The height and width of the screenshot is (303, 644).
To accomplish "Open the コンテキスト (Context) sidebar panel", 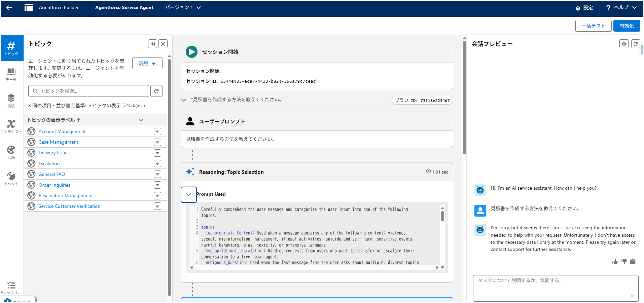I will coord(11,126).
